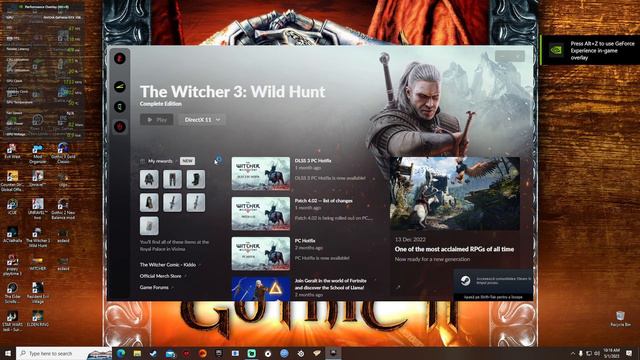Click the GeForce Experience overlay notification
The width and height of the screenshot is (640, 360).
point(590,50)
